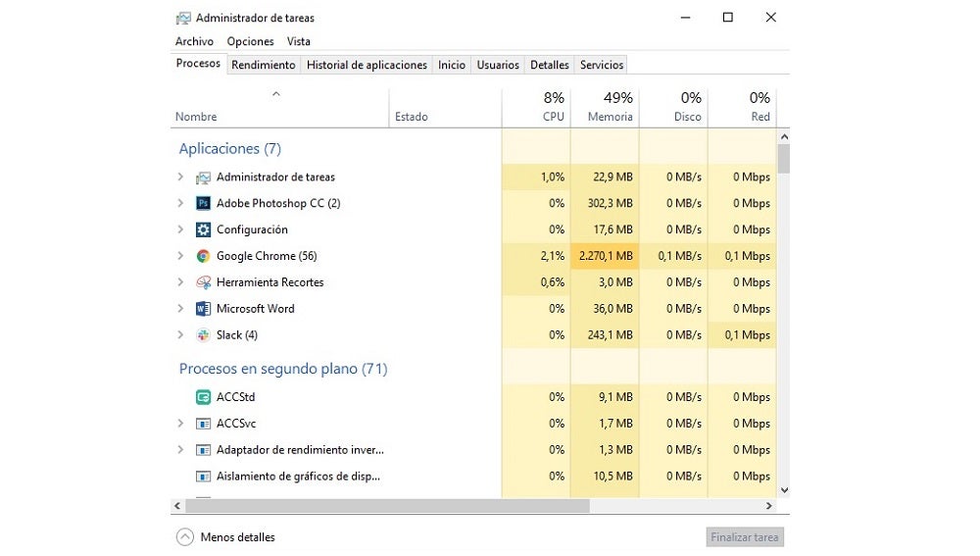This screenshot has width=980, height=556.
Task: Click the vertical scrollbar thumb
Action: [x=784, y=159]
